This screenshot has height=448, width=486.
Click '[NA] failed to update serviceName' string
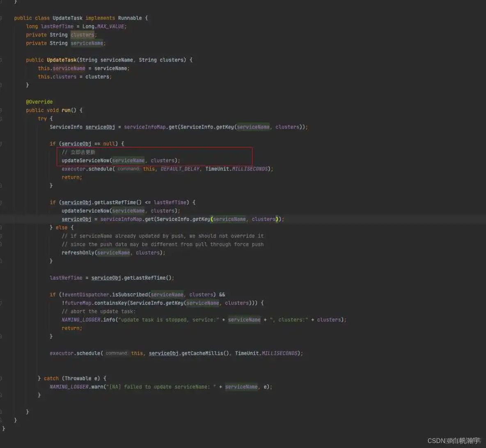point(161,387)
